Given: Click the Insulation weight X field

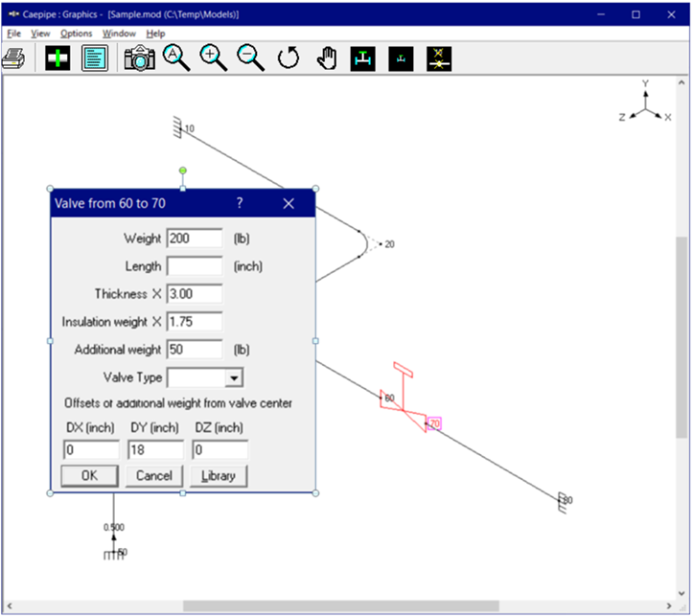Looking at the screenshot, I should click(x=195, y=322).
